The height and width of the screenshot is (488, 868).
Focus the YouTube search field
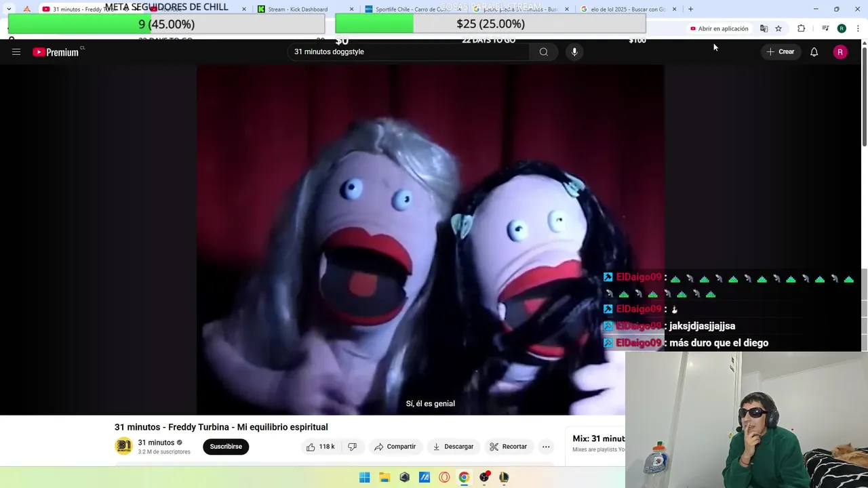pos(409,52)
